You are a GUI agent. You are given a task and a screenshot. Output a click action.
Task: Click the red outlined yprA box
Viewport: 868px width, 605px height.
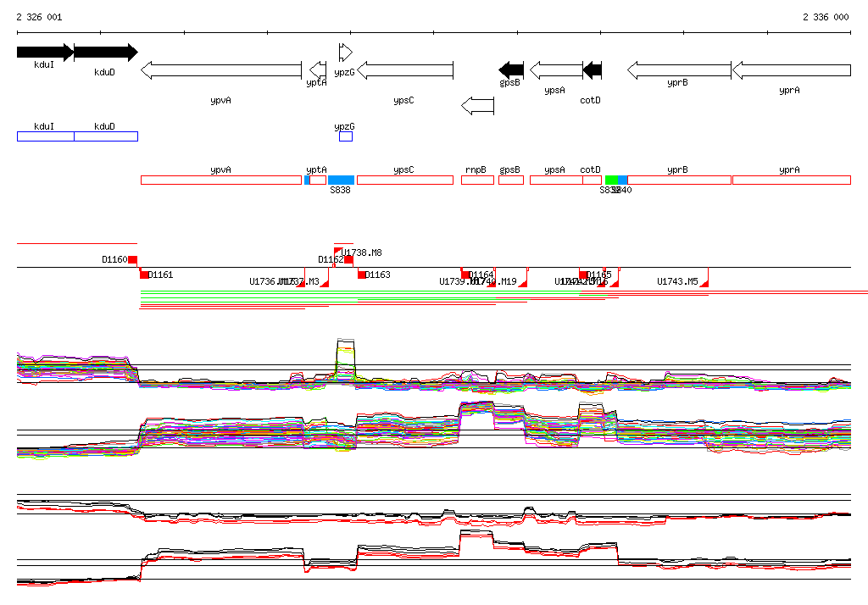pos(792,180)
